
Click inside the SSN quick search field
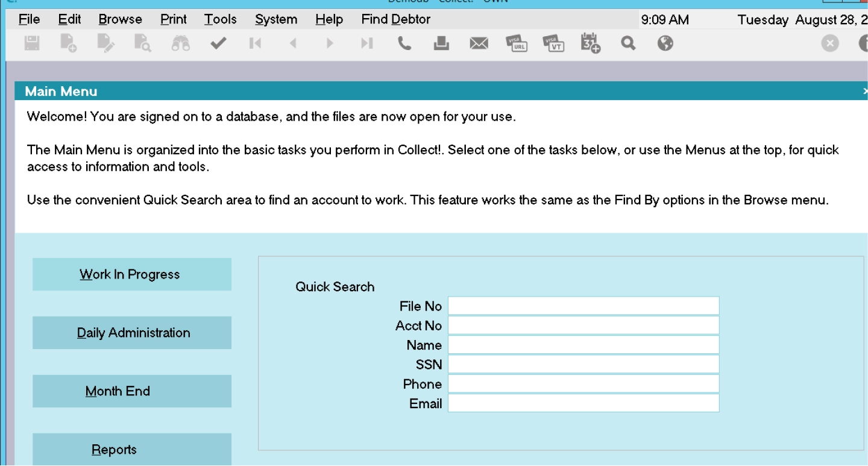point(582,364)
